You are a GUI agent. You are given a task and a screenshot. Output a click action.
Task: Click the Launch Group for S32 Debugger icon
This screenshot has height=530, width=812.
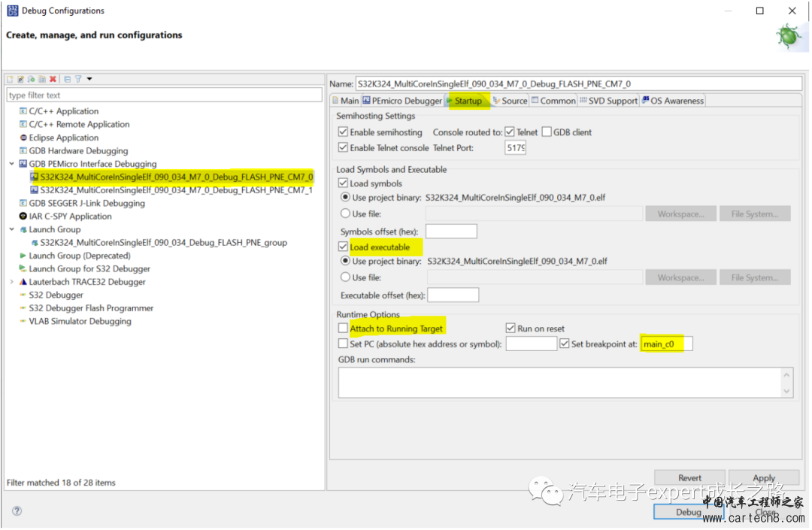pos(23,268)
